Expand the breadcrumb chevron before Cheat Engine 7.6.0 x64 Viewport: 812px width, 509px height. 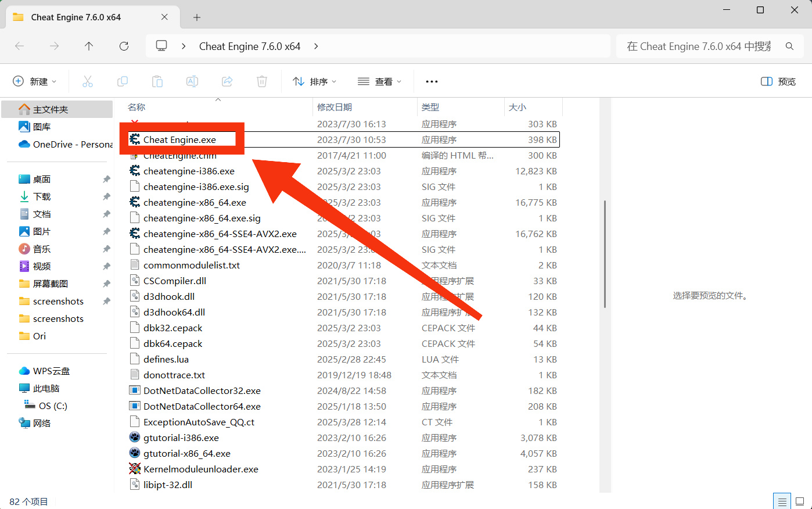[x=184, y=46]
